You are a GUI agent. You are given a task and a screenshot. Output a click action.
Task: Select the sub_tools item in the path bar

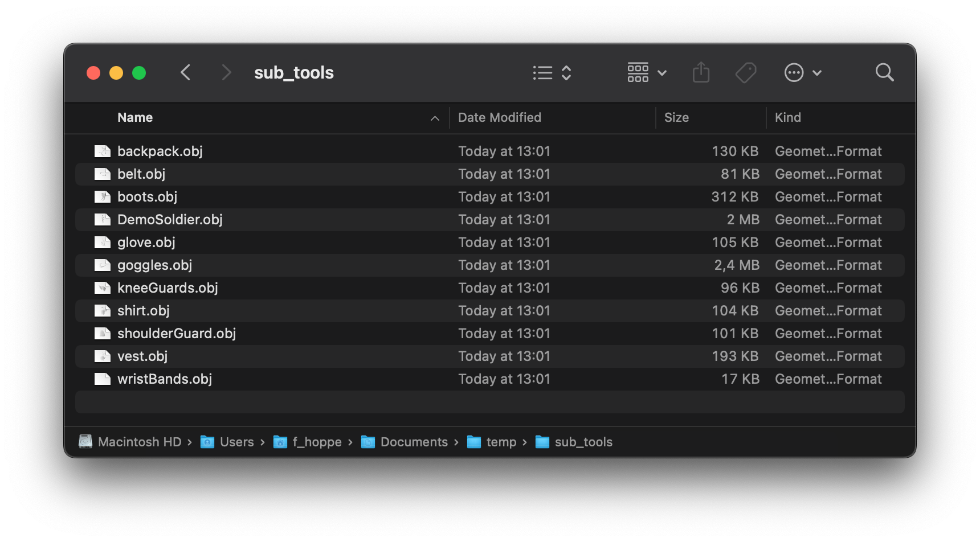click(583, 442)
